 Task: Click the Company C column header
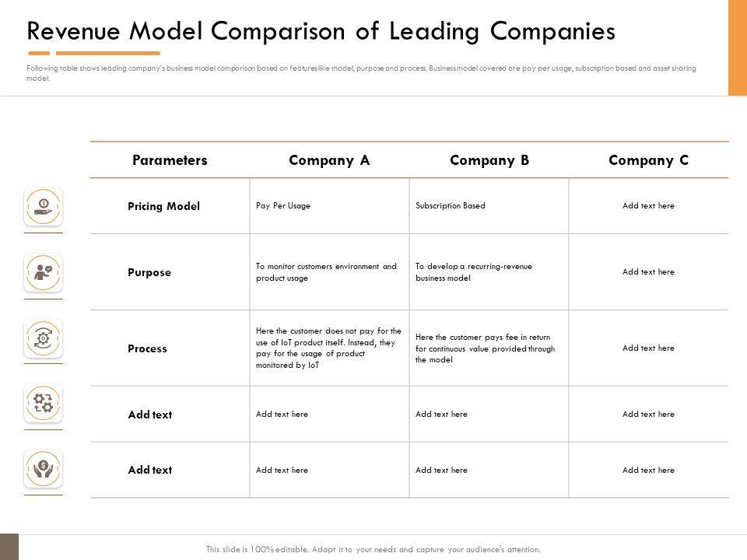[648, 160]
